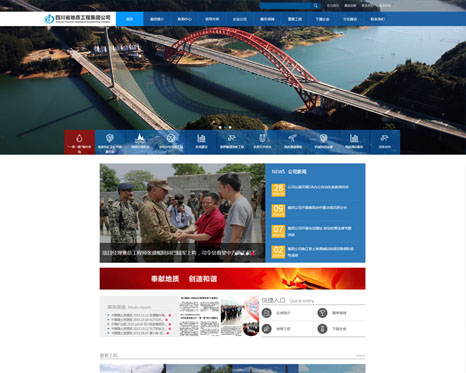Click the search magnifier icon
This screenshot has width=466, height=373.
click(x=315, y=6)
